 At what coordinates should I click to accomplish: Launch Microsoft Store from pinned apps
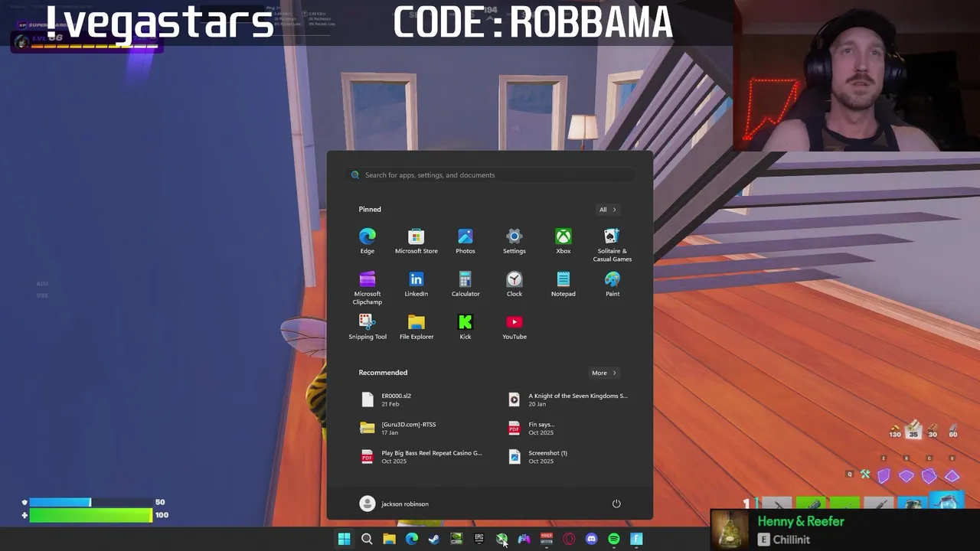click(416, 241)
